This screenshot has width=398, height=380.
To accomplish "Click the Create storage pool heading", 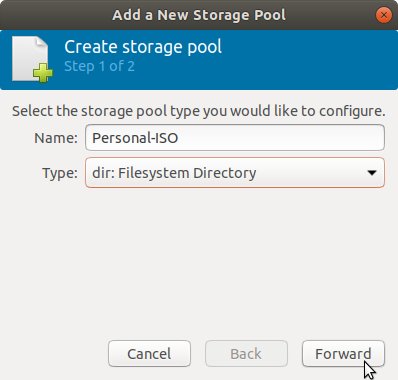I will (x=143, y=47).
